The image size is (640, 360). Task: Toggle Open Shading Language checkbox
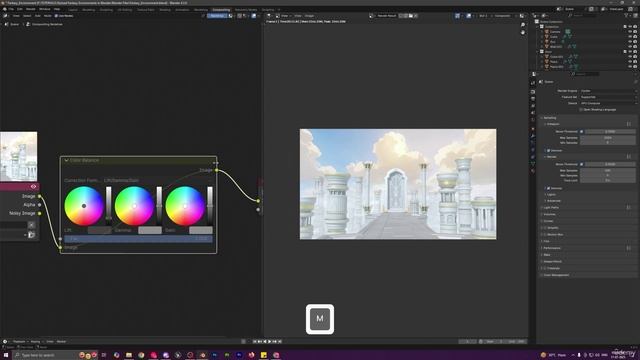pos(581,109)
